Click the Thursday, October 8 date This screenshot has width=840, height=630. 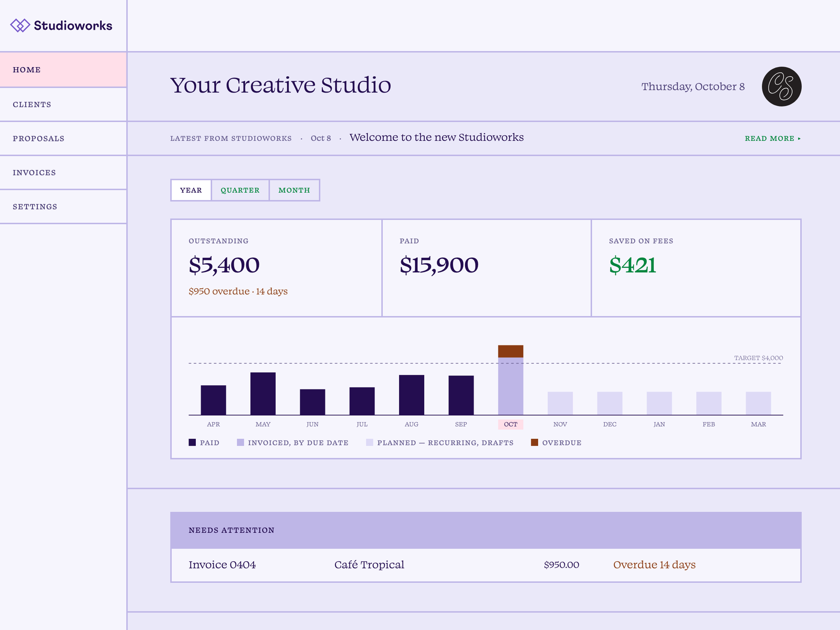click(693, 87)
